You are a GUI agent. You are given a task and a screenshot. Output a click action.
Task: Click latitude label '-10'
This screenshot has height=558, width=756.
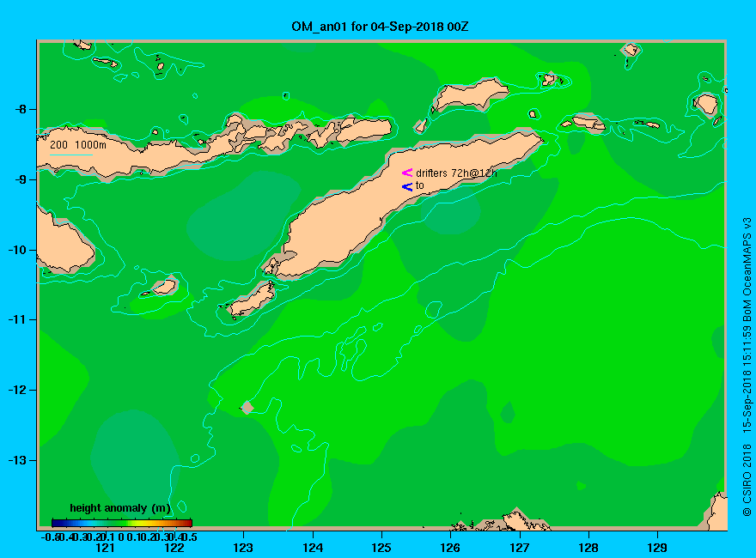coord(17,250)
